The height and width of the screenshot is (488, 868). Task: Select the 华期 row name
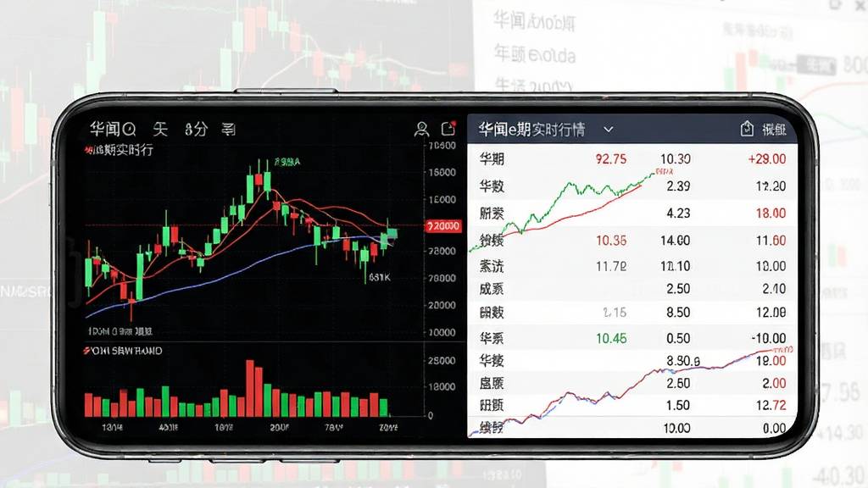(492, 159)
